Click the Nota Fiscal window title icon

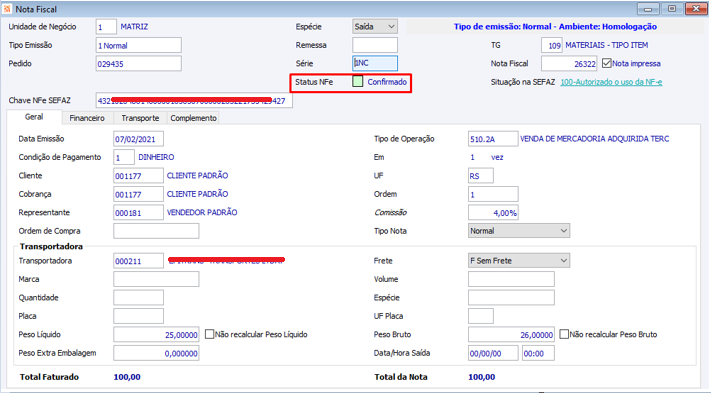click(7, 9)
